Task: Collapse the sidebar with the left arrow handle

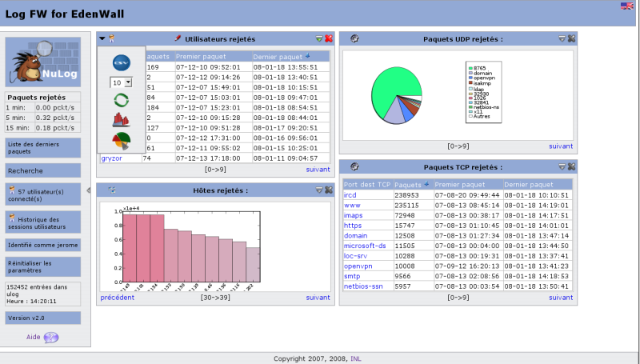Action: 89,190
